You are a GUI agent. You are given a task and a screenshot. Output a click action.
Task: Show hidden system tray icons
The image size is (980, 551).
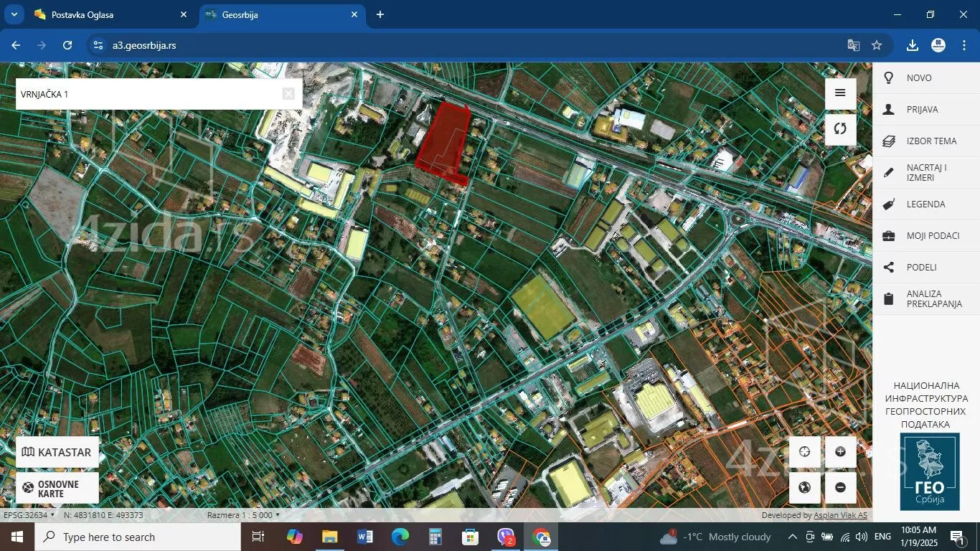coord(793,537)
